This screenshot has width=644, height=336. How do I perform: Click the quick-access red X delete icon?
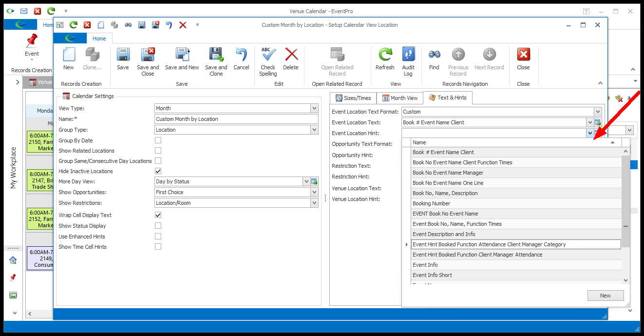point(183,25)
